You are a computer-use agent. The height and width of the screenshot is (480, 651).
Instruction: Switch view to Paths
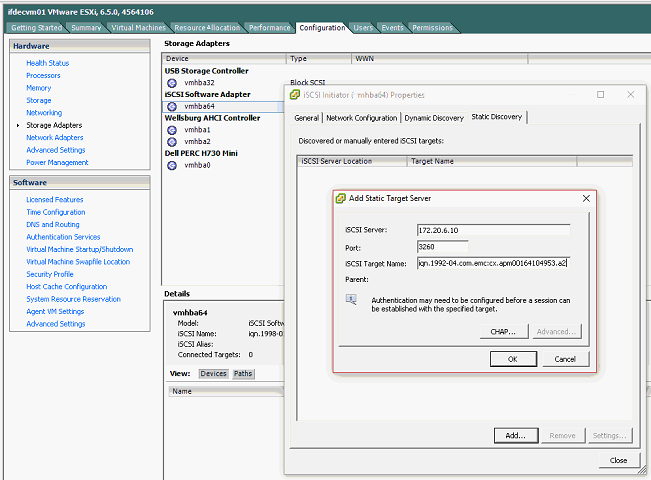[243, 373]
